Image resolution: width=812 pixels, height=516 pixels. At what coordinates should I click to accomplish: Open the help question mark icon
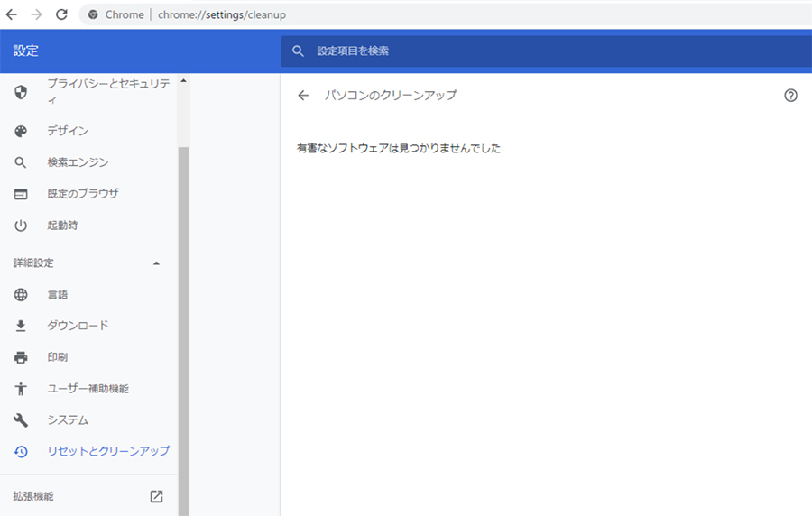pos(790,96)
